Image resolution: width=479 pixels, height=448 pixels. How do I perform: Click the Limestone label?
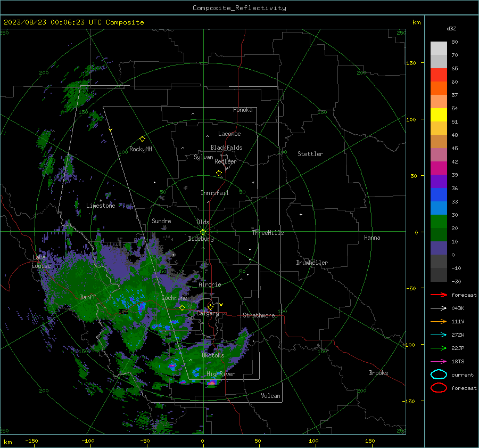click(101, 206)
